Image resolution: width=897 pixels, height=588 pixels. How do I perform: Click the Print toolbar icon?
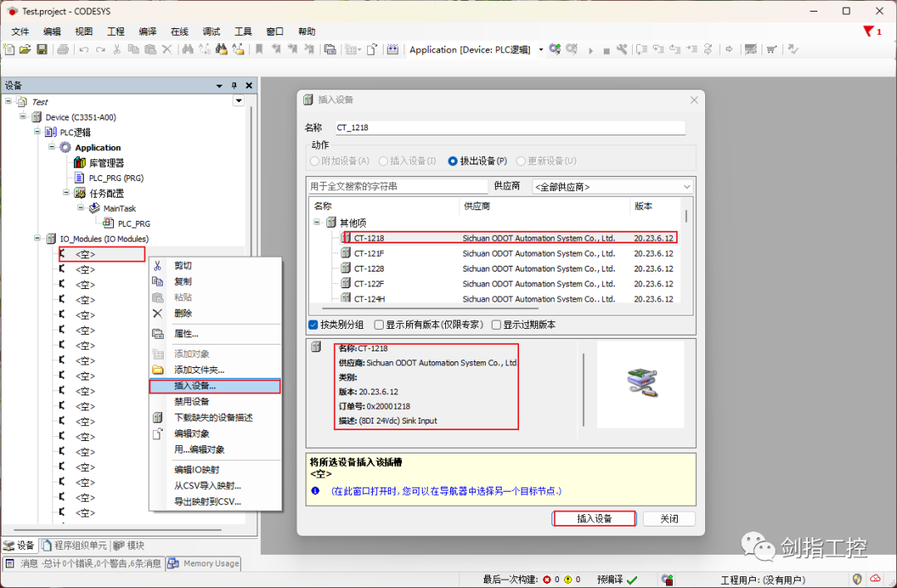(63, 49)
